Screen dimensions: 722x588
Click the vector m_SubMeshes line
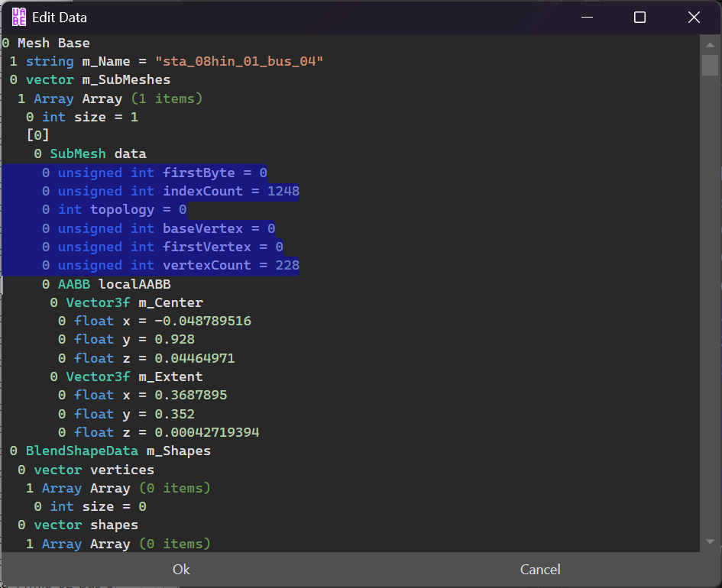(x=90, y=79)
